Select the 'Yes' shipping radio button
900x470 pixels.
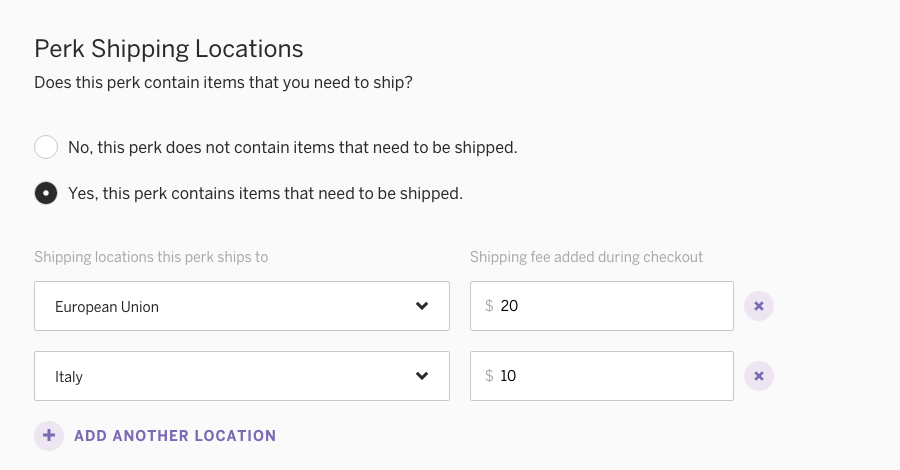click(x=46, y=193)
